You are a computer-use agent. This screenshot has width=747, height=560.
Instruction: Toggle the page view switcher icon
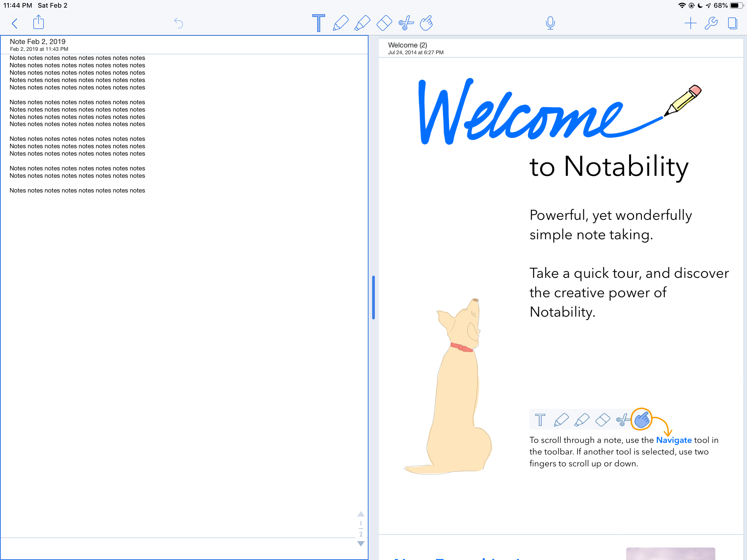click(732, 23)
